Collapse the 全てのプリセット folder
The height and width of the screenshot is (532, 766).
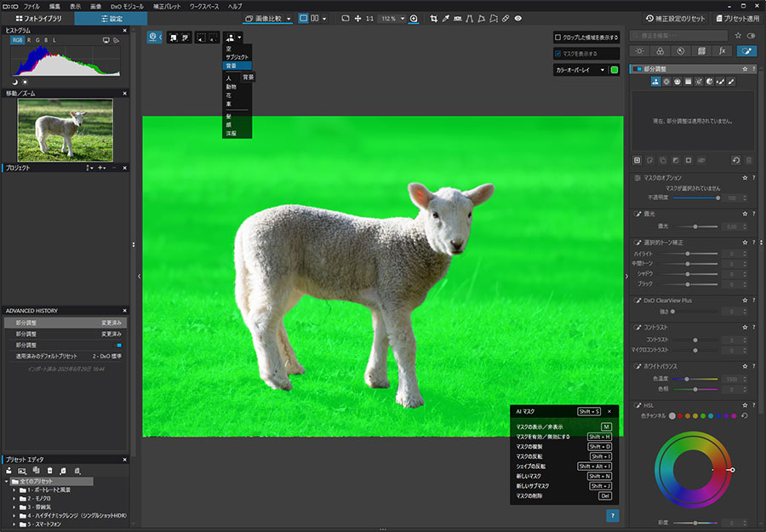click(x=7, y=481)
